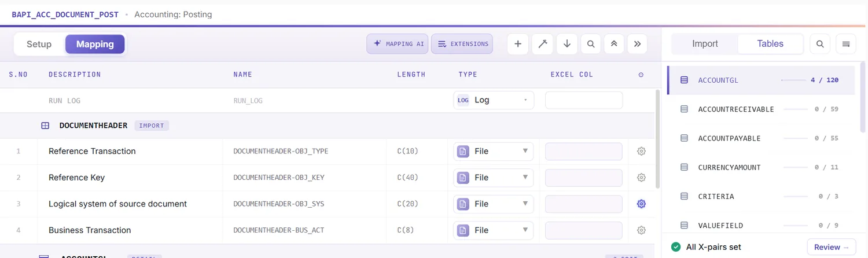The height and width of the screenshot is (258, 868).
Task: Select ACCOUNTGL in tables list
Action: coord(762,80)
